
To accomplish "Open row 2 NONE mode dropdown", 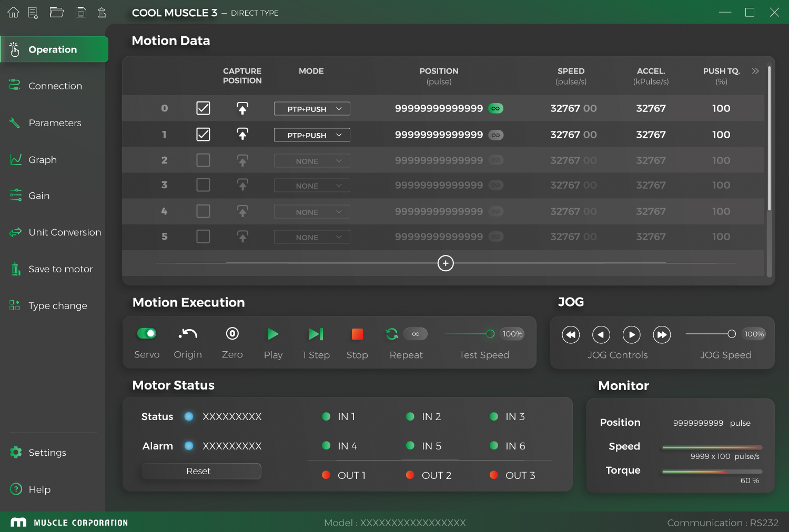I will tap(312, 161).
